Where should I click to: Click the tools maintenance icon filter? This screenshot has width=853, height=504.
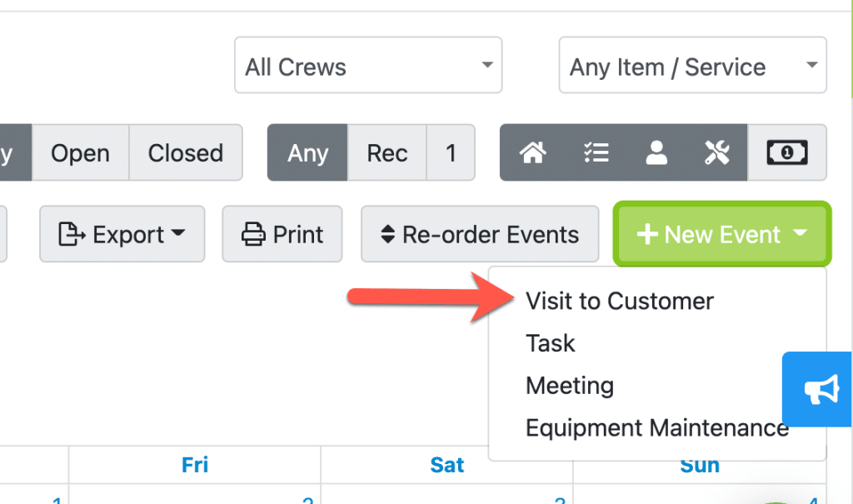(716, 152)
